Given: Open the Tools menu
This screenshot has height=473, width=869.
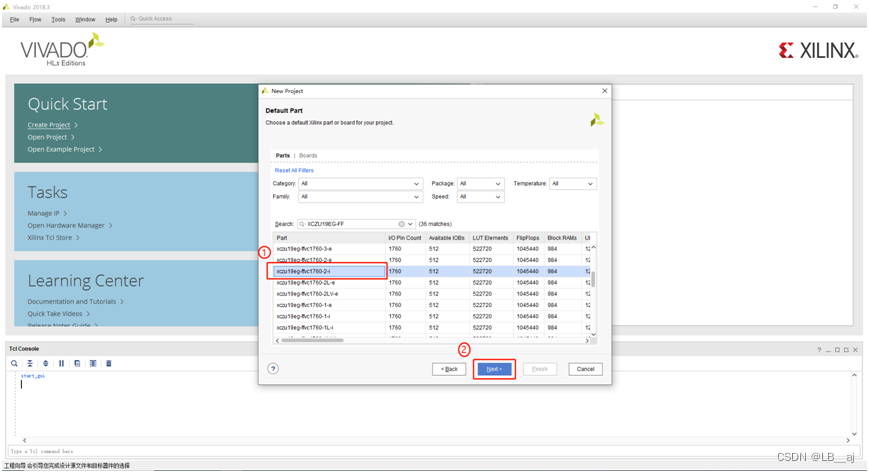Looking at the screenshot, I should tap(58, 19).
